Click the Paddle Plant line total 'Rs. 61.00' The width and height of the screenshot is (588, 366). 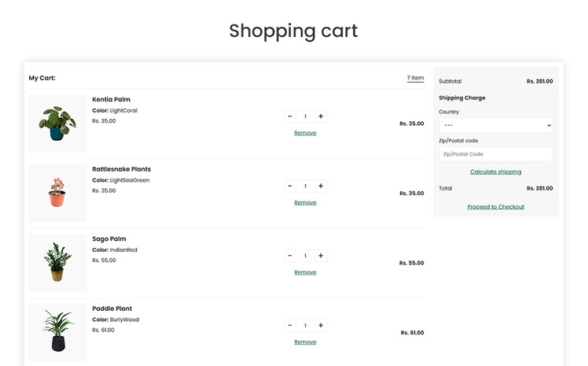(x=412, y=333)
